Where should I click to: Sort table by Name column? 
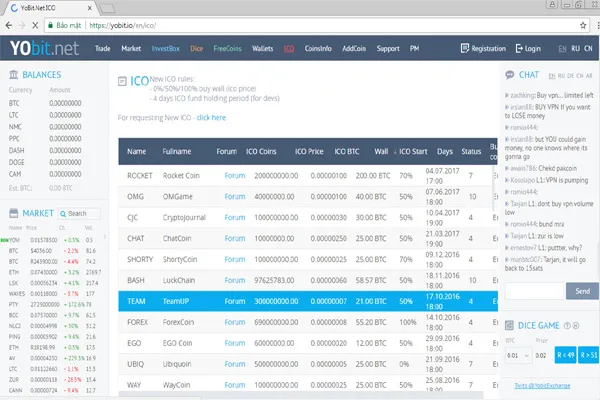[x=137, y=152]
